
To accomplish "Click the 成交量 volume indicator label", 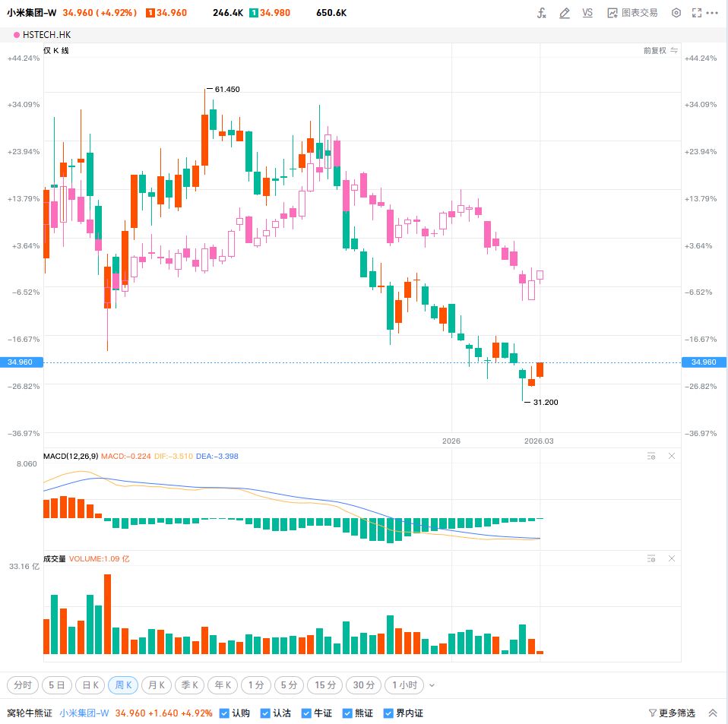I will [54, 559].
